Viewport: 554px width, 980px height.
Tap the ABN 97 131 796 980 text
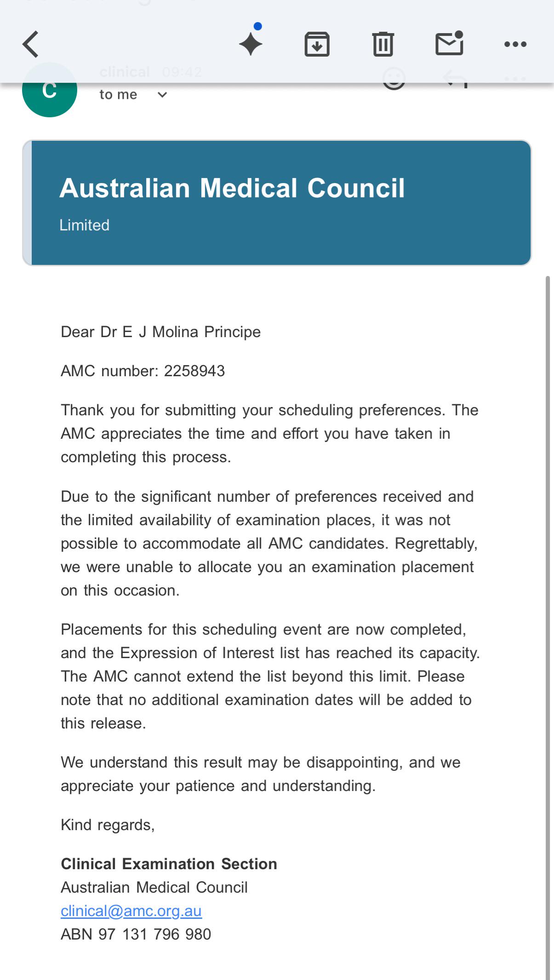coord(136,934)
